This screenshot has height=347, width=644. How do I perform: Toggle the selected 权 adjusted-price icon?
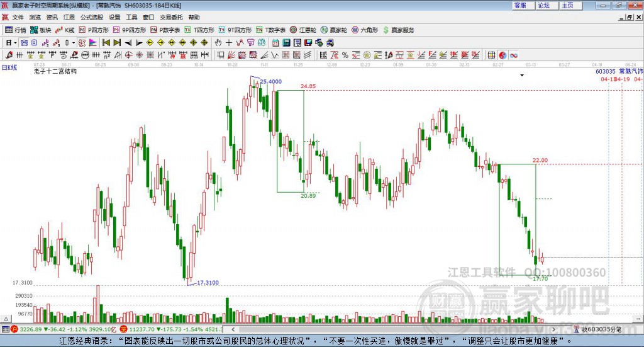[x=82, y=42]
